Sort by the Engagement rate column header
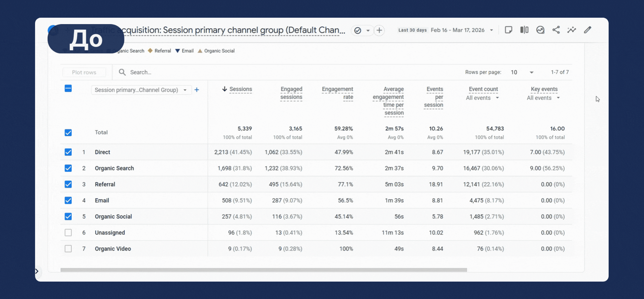This screenshot has height=299, width=644. pos(337,93)
